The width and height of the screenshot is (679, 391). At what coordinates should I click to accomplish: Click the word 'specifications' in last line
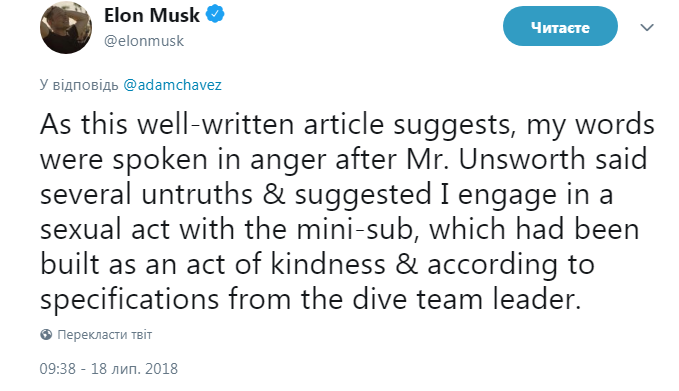(129, 301)
